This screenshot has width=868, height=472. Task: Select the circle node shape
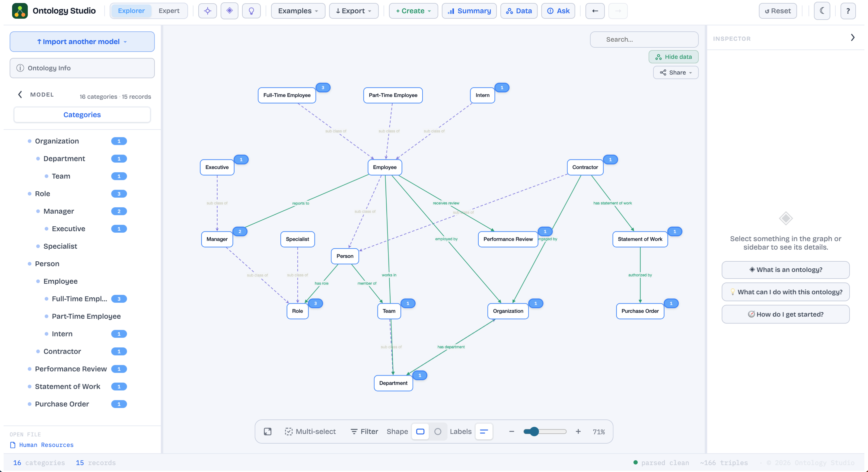click(x=437, y=432)
